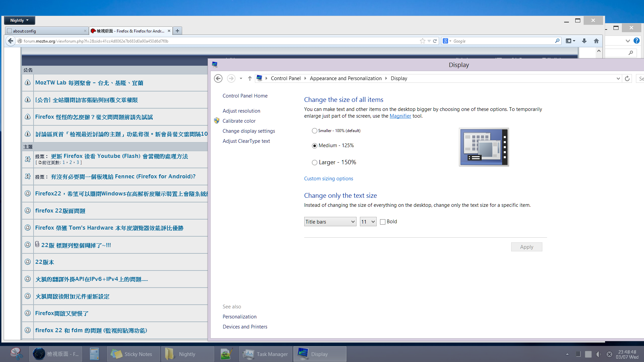Open a new Firefox tab
Screen dimensions: 644x362
coord(177,31)
